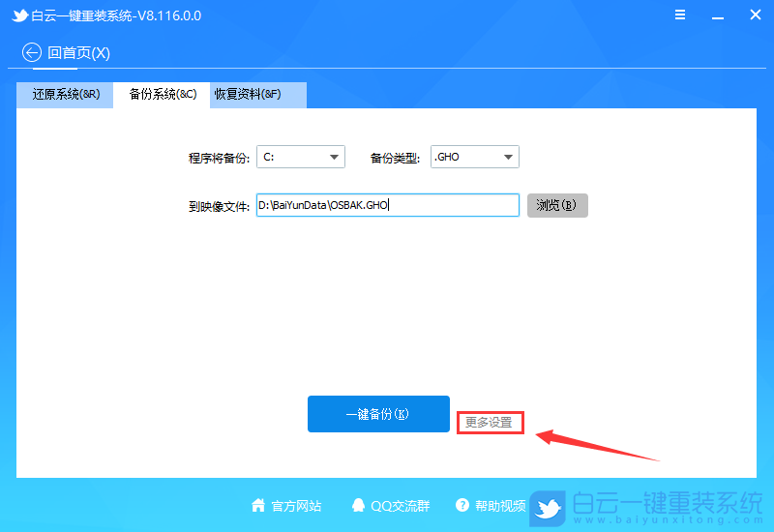Expand the 程序将备份 drive dropdown
This screenshot has width=774, height=532.
(x=301, y=157)
